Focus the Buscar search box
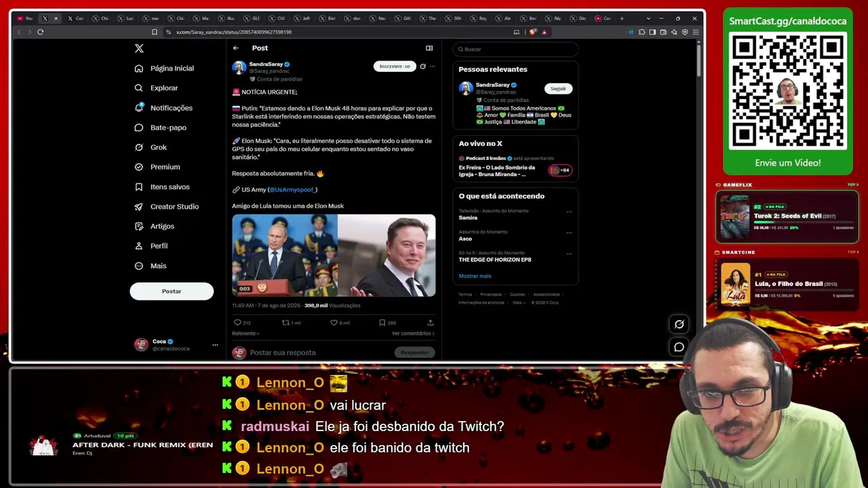 click(x=515, y=49)
